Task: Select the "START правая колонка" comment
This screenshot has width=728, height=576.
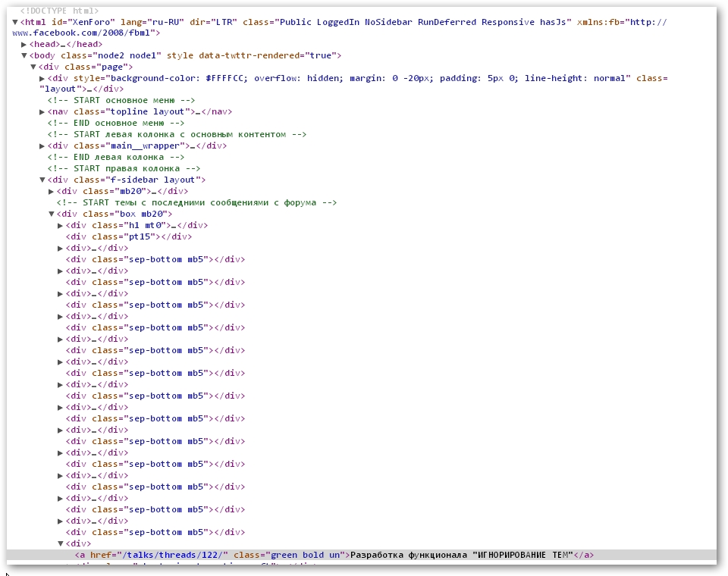Action: point(124,168)
